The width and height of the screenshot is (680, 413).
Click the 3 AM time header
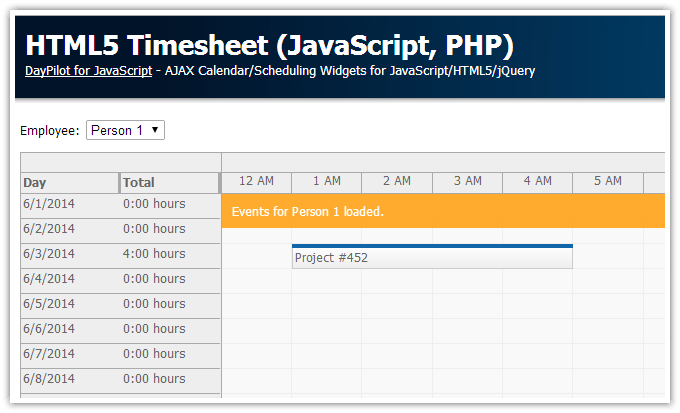(467, 181)
